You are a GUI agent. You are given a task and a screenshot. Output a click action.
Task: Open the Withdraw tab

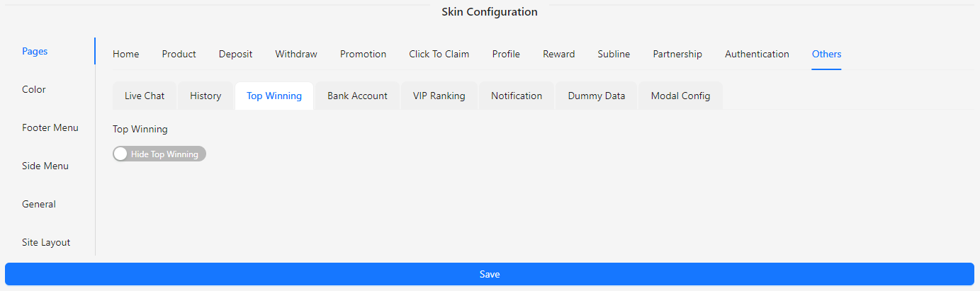(296, 55)
